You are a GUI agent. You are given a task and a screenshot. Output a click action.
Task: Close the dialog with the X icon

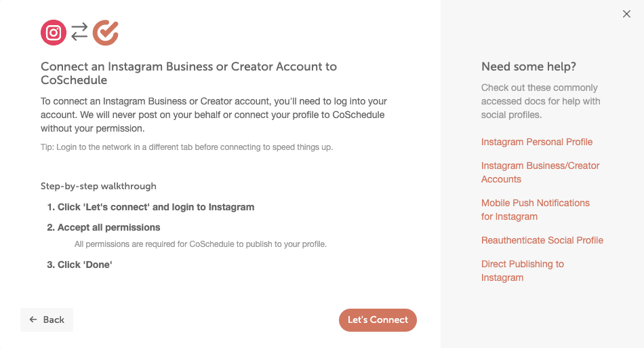(626, 14)
